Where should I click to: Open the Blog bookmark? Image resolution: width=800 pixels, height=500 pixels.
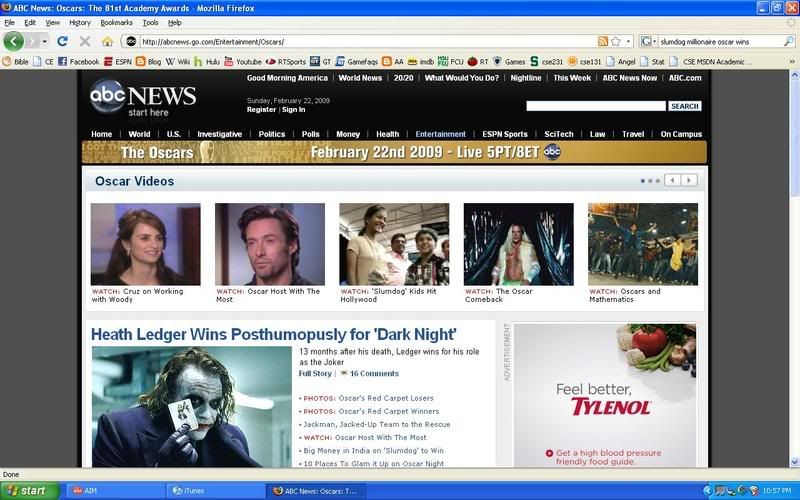pos(149,62)
